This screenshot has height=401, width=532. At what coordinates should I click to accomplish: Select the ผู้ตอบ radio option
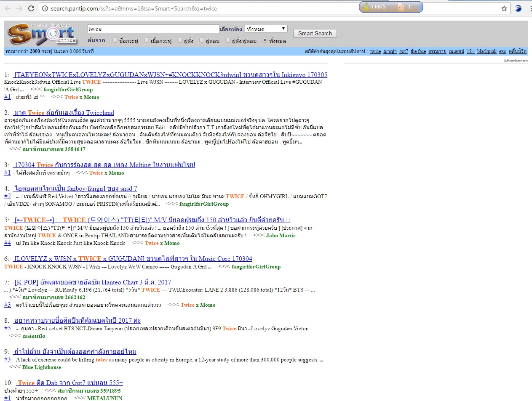point(202,40)
